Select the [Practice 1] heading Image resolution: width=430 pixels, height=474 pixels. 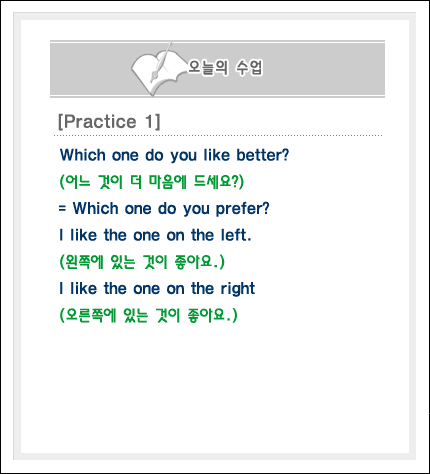click(x=109, y=121)
